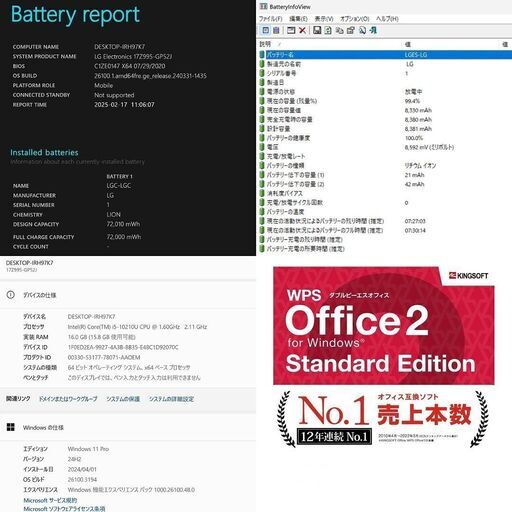
Task: Open the ヘルプ(H) menu
Action: click(x=387, y=19)
